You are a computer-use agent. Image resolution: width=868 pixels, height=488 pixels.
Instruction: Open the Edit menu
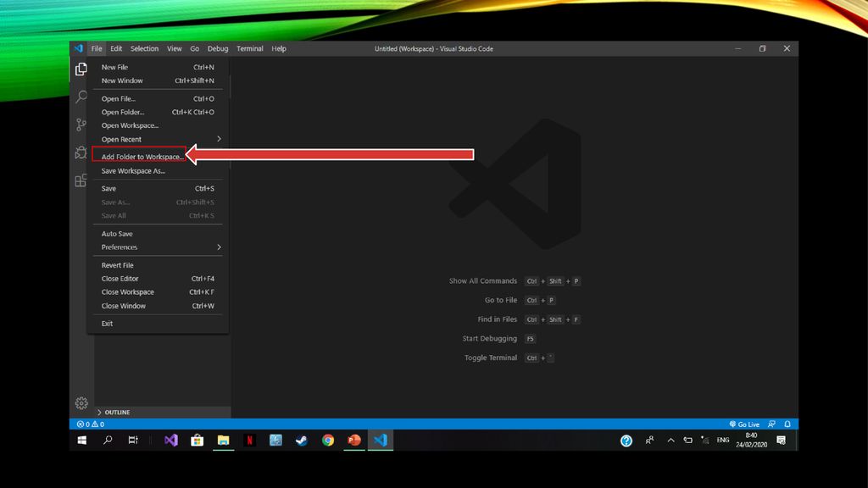point(115,48)
